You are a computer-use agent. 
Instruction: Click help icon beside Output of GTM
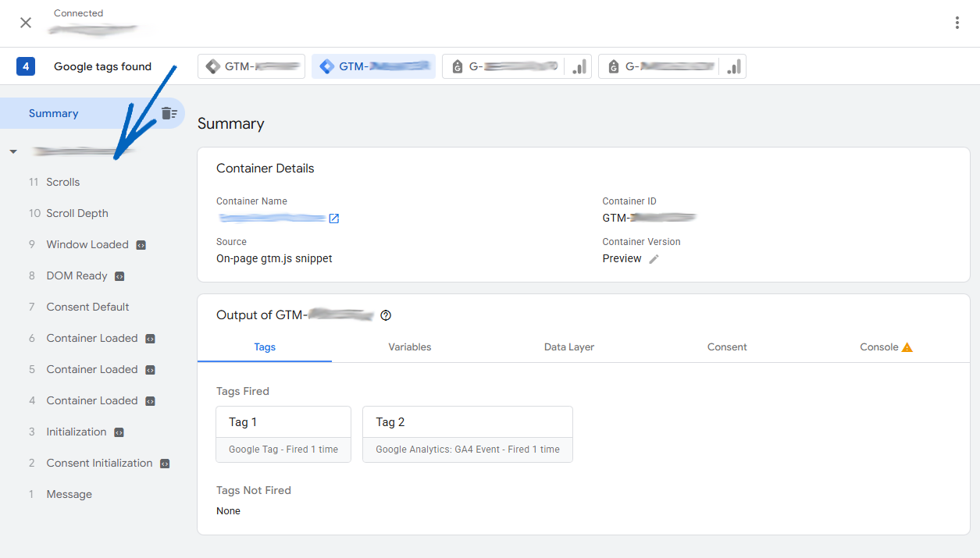[x=386, y=315]
